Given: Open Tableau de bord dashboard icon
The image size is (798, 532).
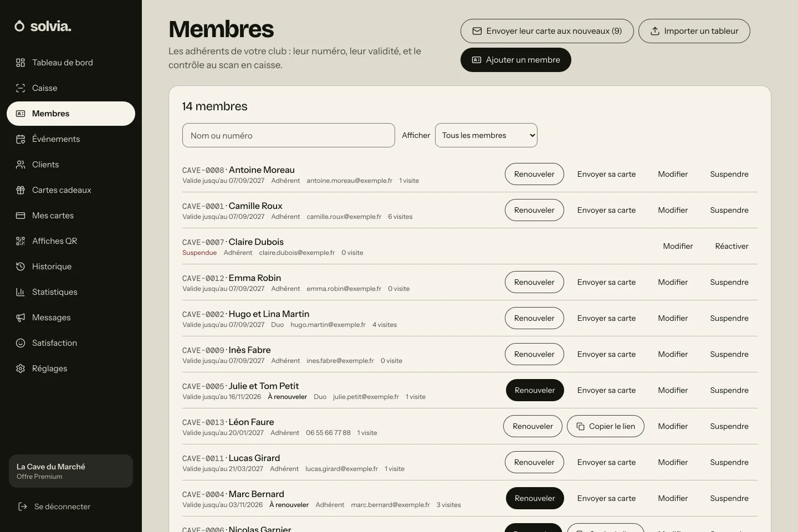Looking at the screenshot, I should coord(21,63).
